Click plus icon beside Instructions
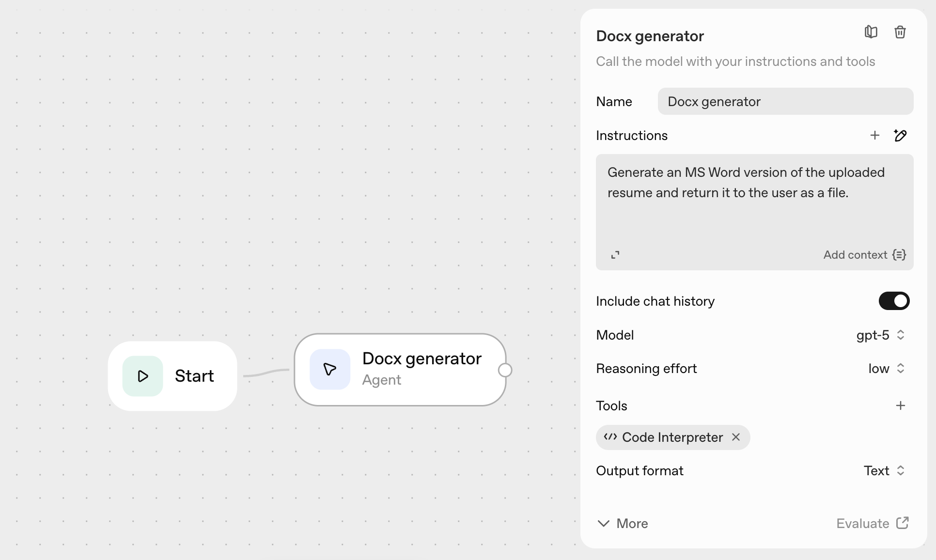This screenshot has width=936, height=560. (874, 135)
